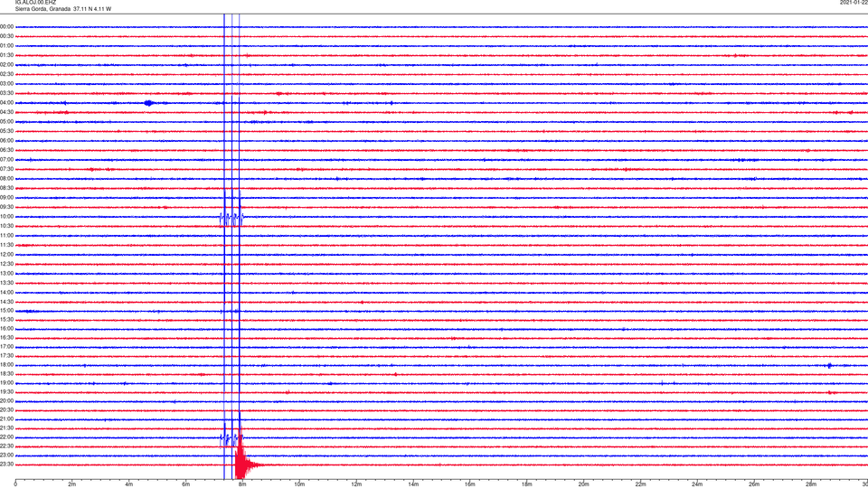Click the 06:00 row label
This screenshot has width=868, height=488.
click(x=6, y=141)
